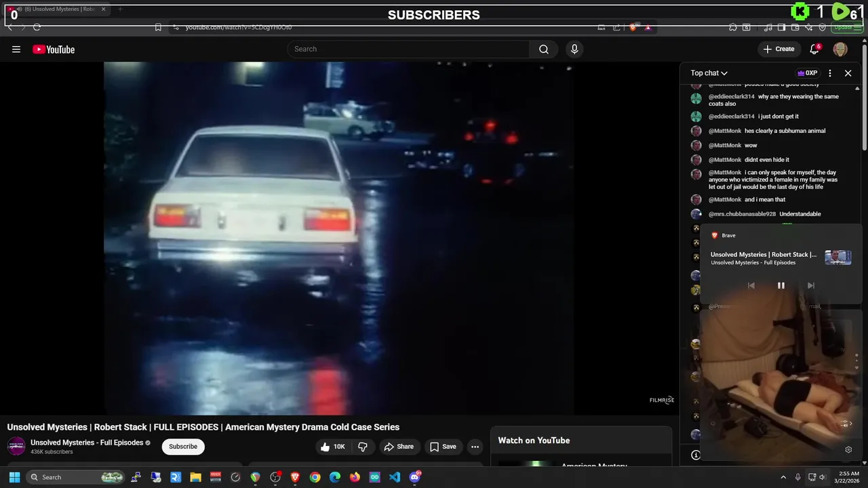The width and height of the screenshot is (868, 488).
Task: Open Visual Studio Code from taskbar
Action: (395, 477)
